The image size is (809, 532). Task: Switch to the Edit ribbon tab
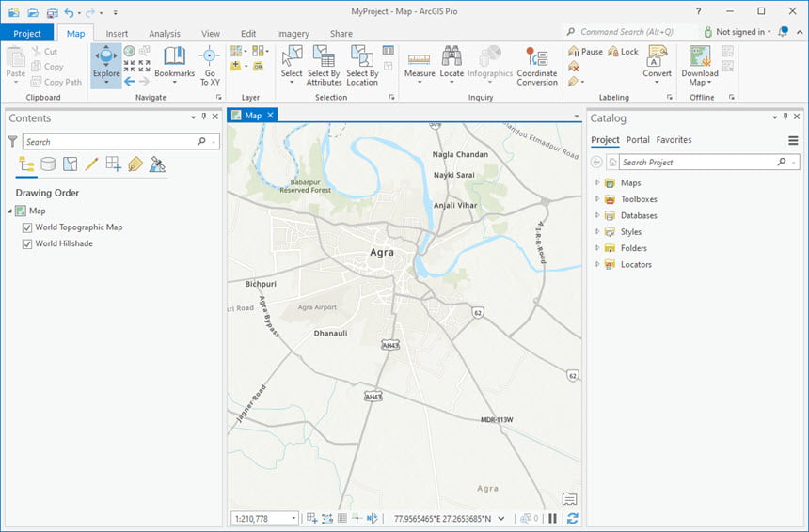click(x=248, y=34)
